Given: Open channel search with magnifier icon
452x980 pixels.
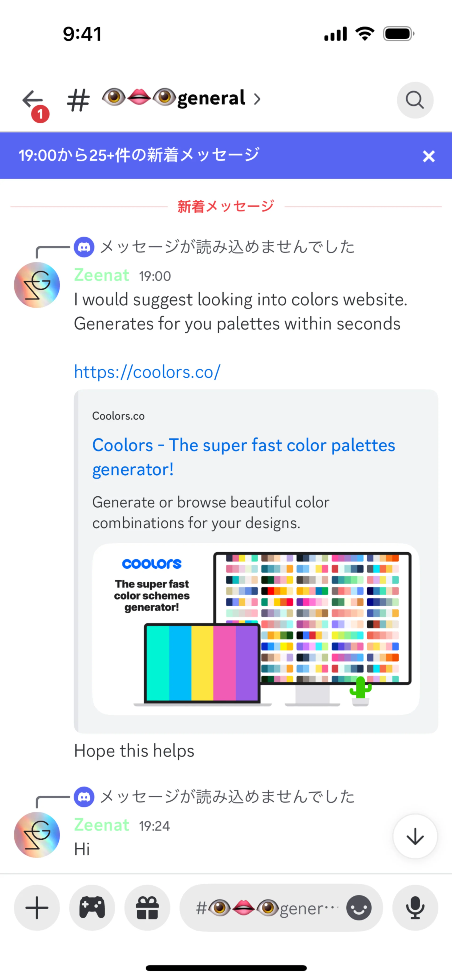Looking at the screenshot, I should [x=415, y=100].
